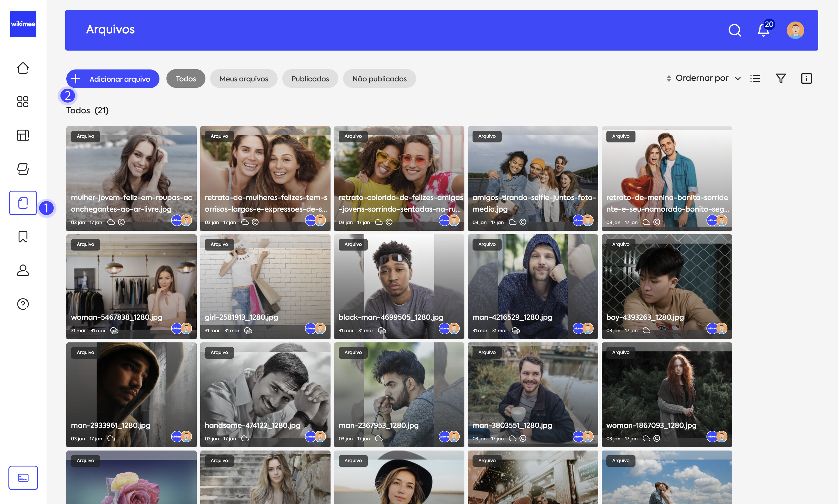Open search with the magnifier icon
The image size is (838, 504).
pos(734,30)
